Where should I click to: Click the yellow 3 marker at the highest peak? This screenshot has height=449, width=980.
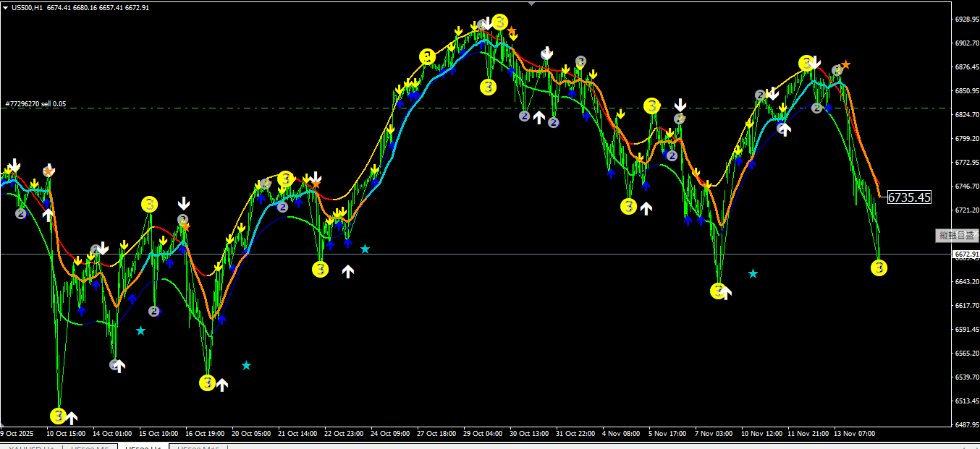(499, 22)
